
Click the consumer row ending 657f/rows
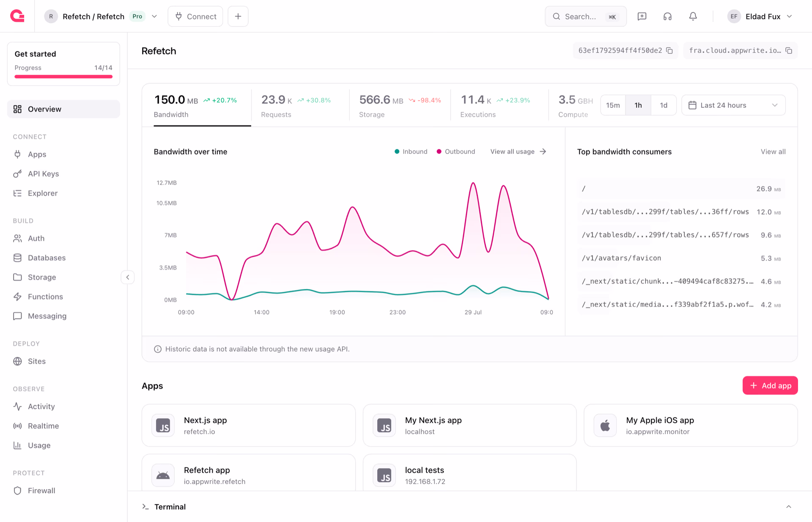click(681, 235)
